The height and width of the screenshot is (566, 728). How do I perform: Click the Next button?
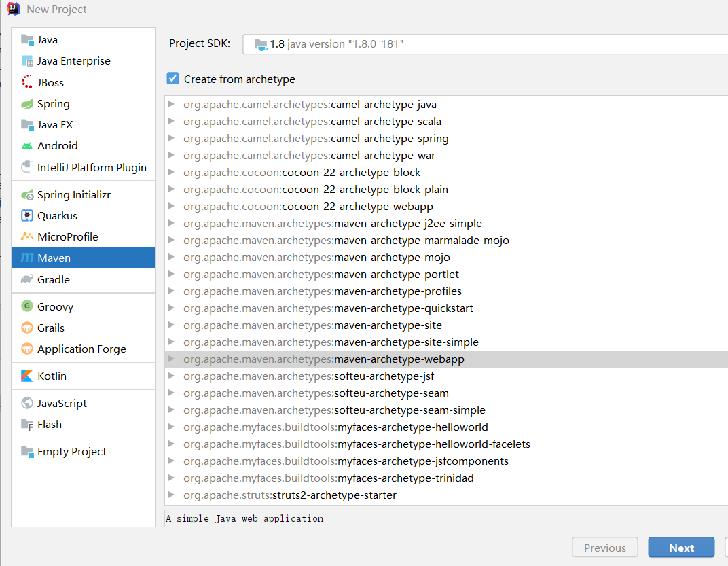(x=681, y=548)
